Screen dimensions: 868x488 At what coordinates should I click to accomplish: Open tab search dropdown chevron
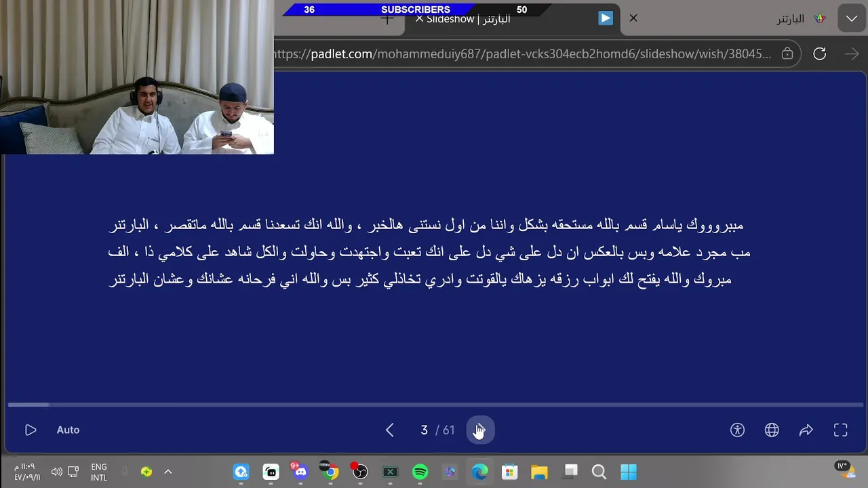coord(852,18)
